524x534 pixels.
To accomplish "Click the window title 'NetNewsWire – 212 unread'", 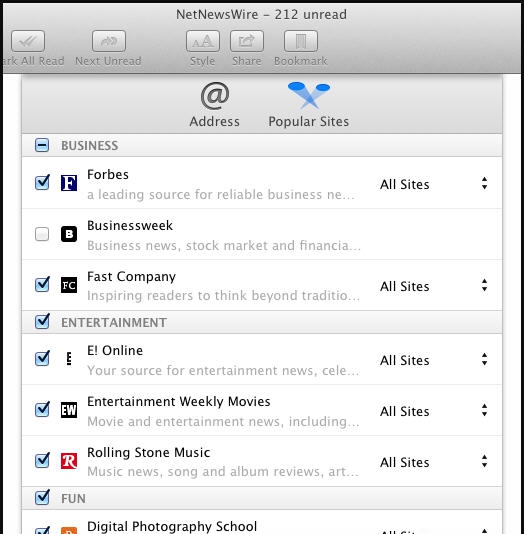I will tap(261, 15).
